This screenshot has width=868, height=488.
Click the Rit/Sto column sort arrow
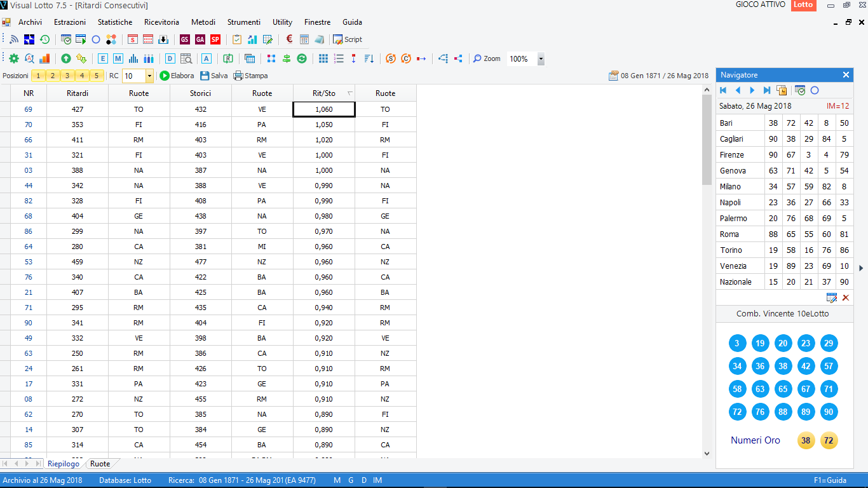[x=349, y=93]
